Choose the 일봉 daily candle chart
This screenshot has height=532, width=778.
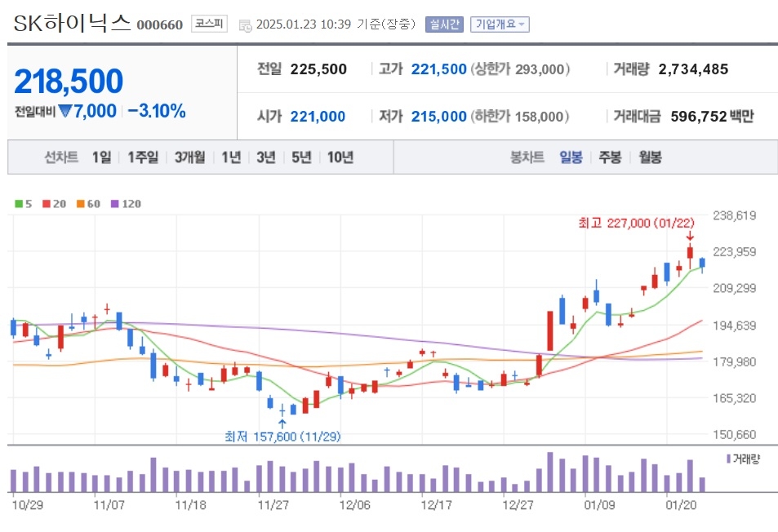click(571, 157)
